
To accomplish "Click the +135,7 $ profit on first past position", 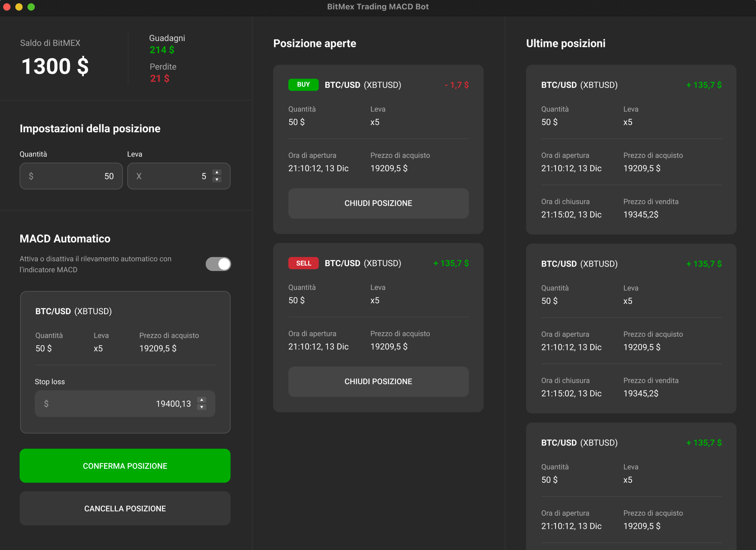I will (704, 85).
